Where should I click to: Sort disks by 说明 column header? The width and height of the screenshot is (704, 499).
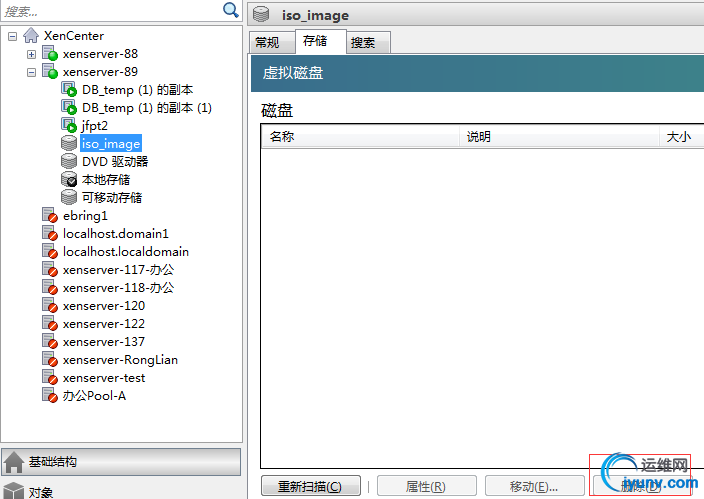click(x=559, y=137)
